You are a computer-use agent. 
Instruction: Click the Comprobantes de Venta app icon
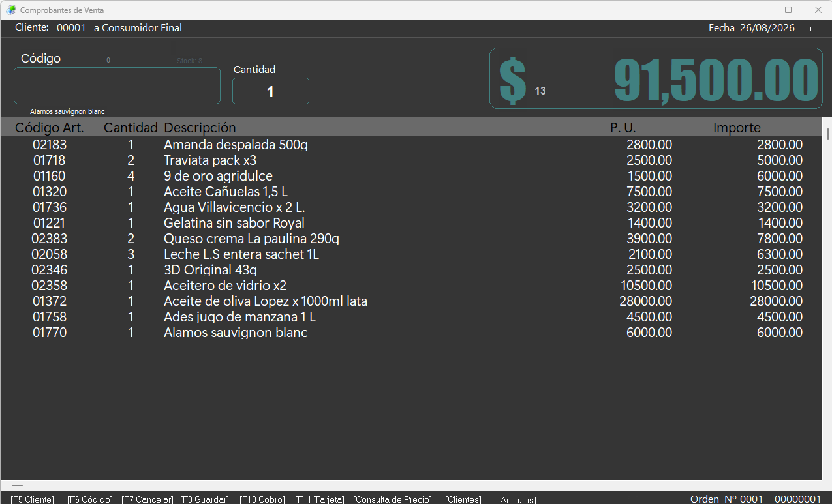[10, 10]
